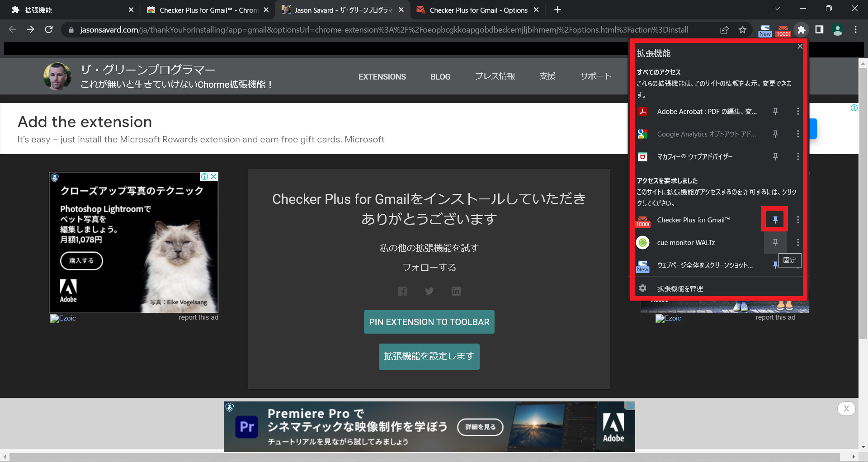Image resolution: width=868 pixels, height=462 pixels.
Task: Open the サポート nav link
Action: tap(596, 76)
